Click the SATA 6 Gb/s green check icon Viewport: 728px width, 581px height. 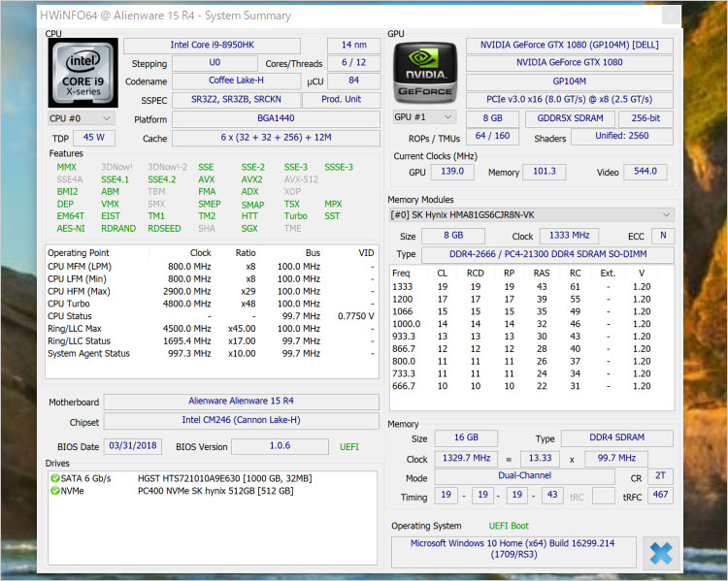pos(55,478)
